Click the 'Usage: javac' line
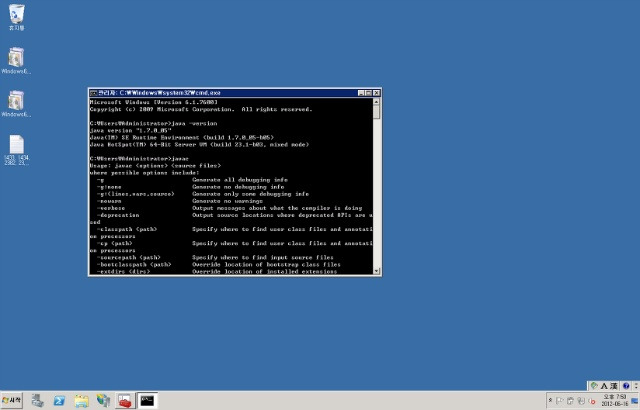640x410 pixels. click(155, 166)
